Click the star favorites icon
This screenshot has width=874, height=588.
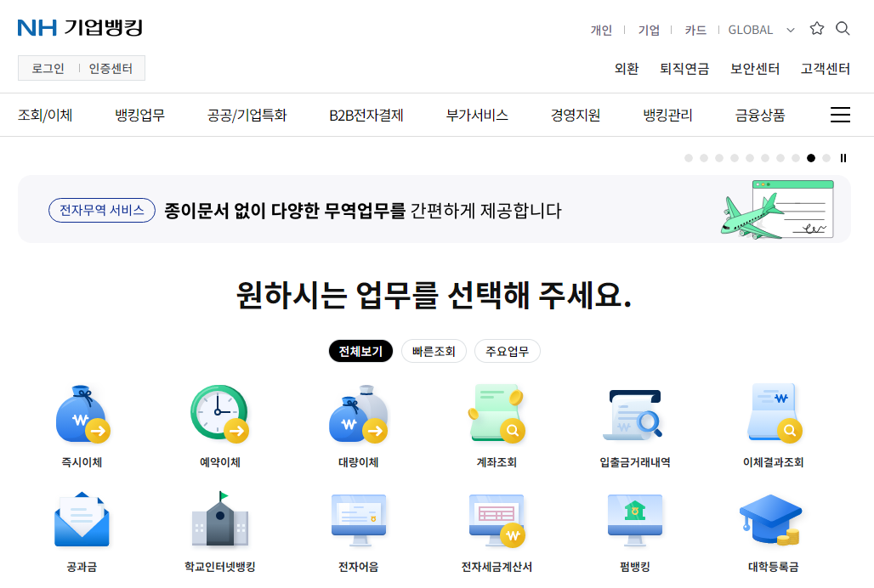click(x=816, y=28)
